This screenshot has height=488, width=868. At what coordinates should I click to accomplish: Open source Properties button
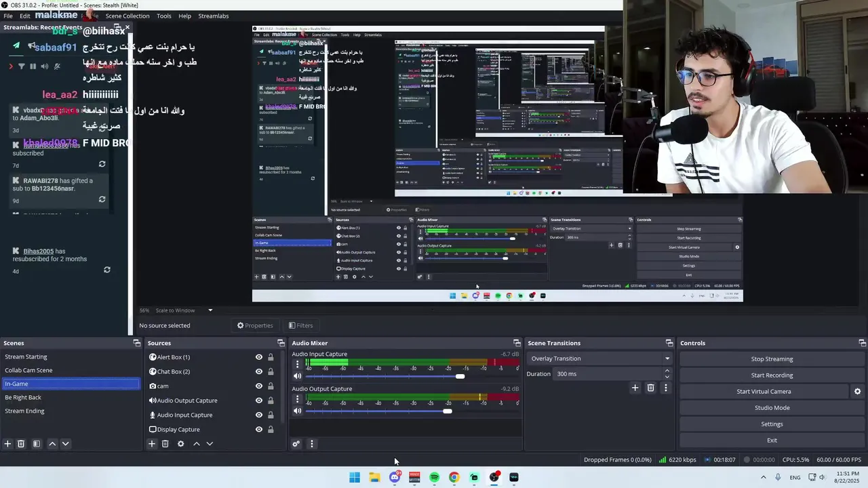255,325
